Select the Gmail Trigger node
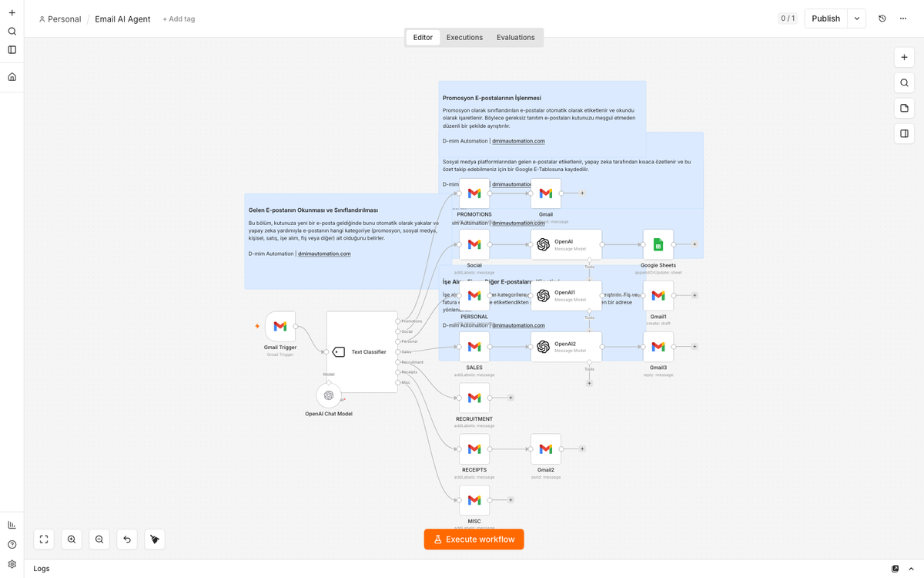The width and height of the screenshot is (924, 578). (x=280, y=327)
